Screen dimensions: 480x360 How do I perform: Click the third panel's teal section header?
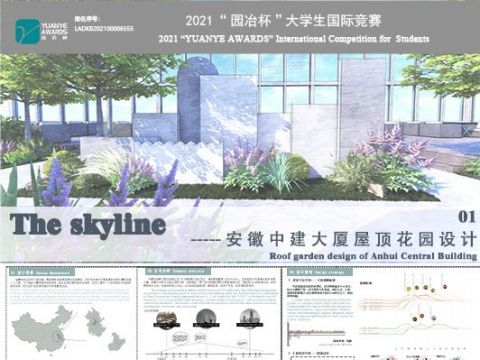click(x=320, y=272)
